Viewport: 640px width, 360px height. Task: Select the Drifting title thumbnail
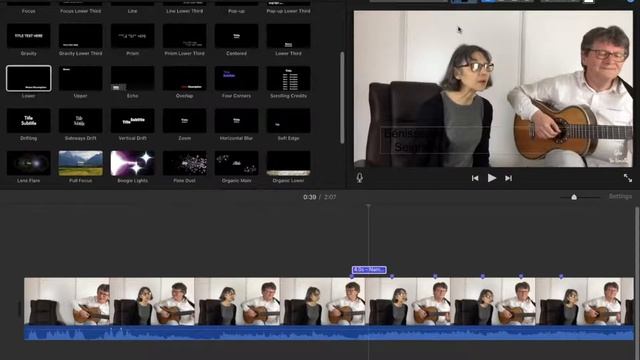pos(29,121)
